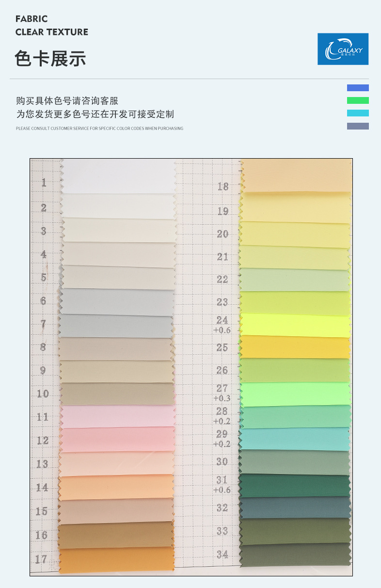Click the printed number label "17"

(x=41, y=559)
